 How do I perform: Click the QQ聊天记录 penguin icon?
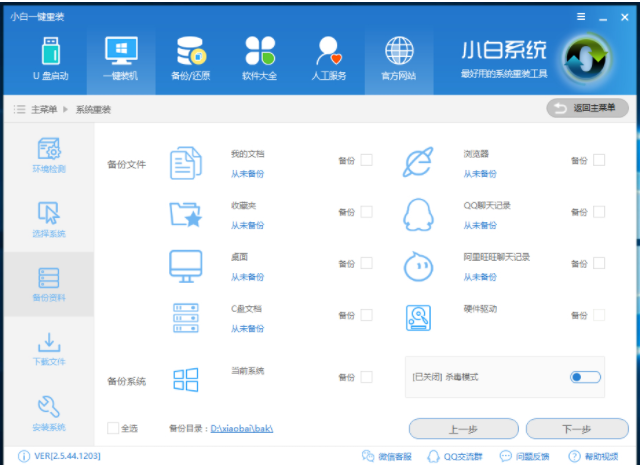point(418,214)
